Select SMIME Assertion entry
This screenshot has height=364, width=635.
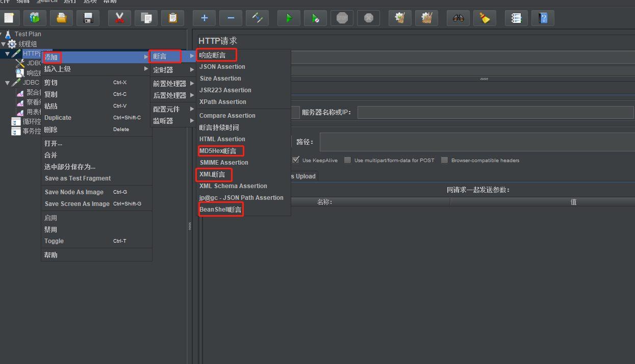(x=243, y=163)
